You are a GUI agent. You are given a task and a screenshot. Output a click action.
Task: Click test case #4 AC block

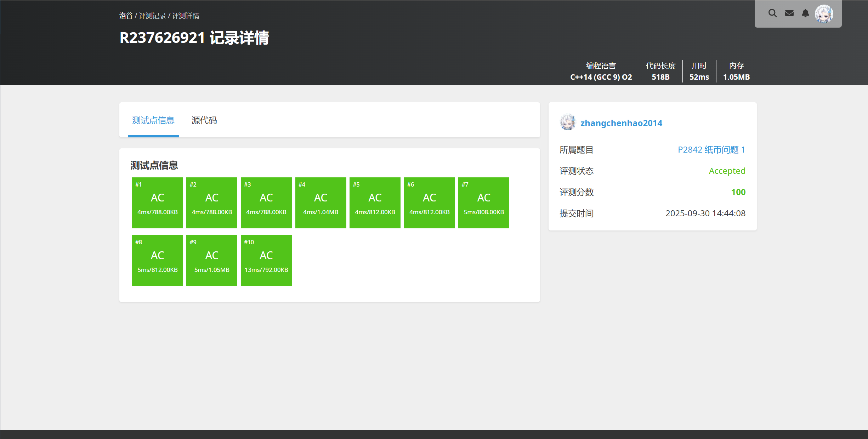click(320, 203)
